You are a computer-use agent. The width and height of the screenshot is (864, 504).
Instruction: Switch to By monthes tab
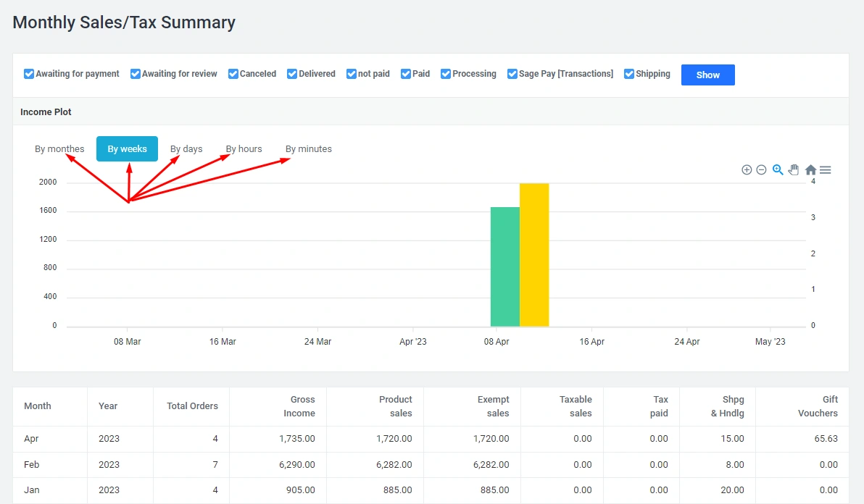tap(59, 149)
